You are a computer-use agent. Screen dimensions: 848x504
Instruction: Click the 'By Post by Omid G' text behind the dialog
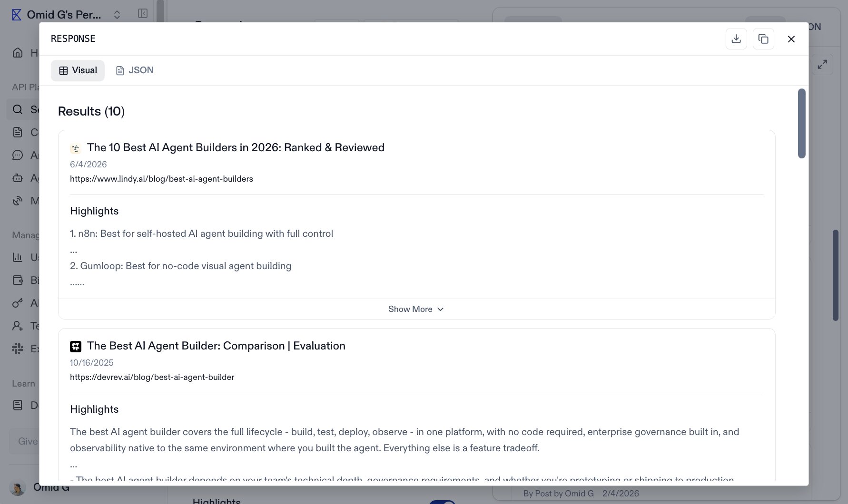[559, 494]
